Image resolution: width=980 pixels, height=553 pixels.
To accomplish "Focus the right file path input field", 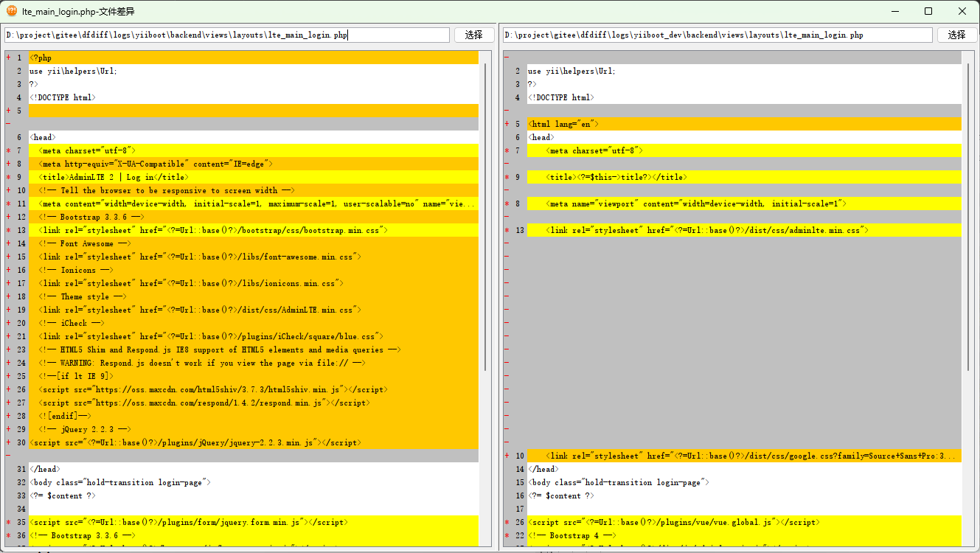I will click(717, 35).
